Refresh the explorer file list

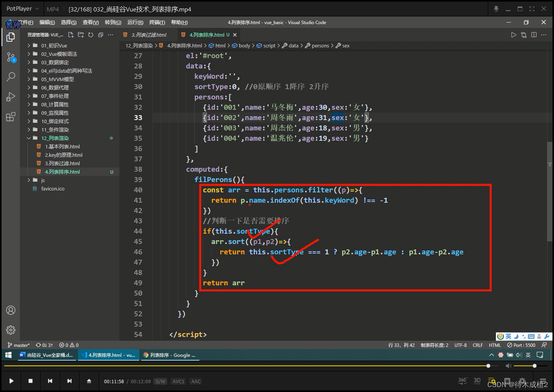91,35
